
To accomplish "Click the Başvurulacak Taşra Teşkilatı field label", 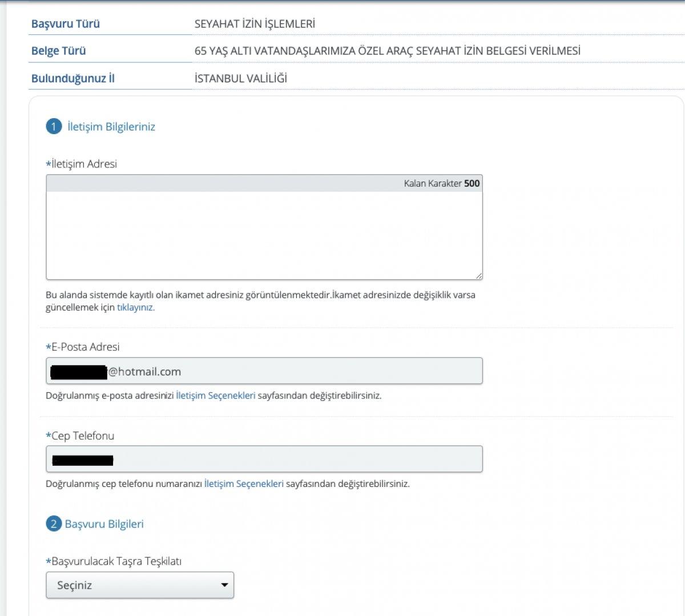I will click(x=116, y=561).
